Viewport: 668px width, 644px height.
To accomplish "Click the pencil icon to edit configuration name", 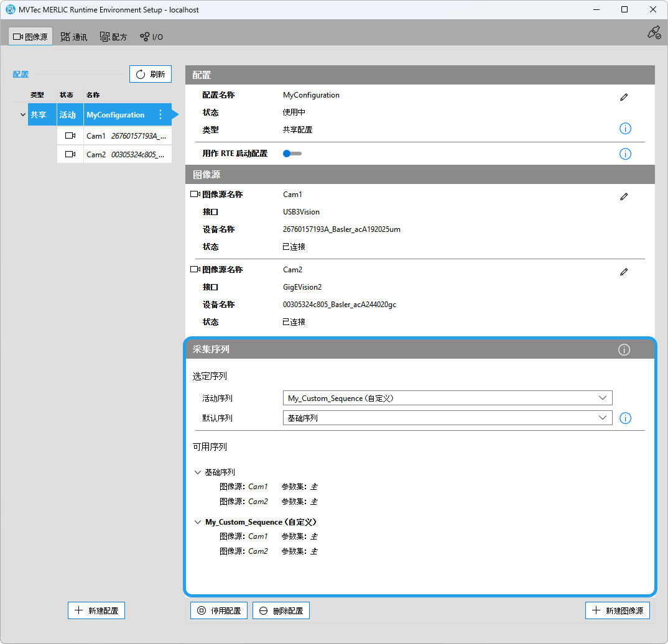I will (x=624, y=97).
